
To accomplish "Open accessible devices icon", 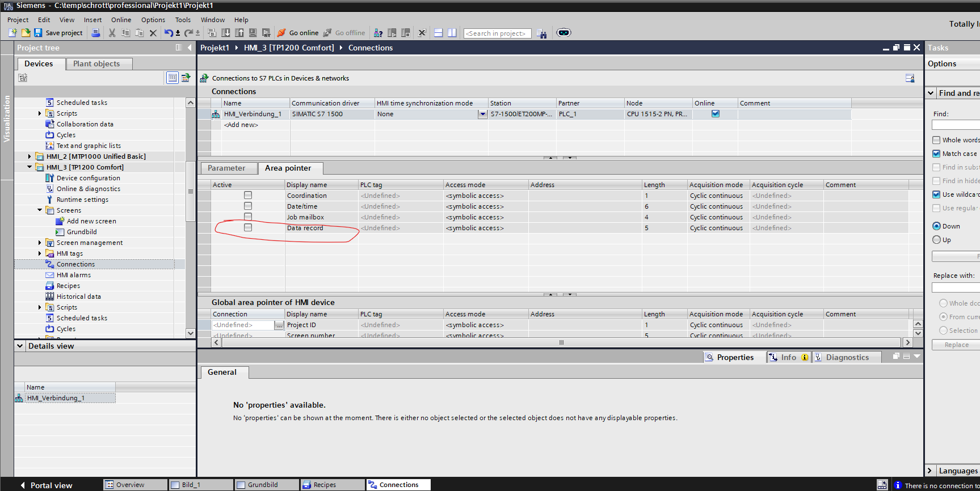I will 378,33.
